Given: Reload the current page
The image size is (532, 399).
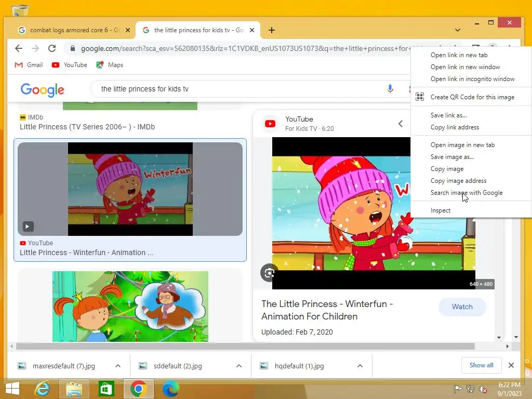Looking at the screenshot, I should [52, 48].
